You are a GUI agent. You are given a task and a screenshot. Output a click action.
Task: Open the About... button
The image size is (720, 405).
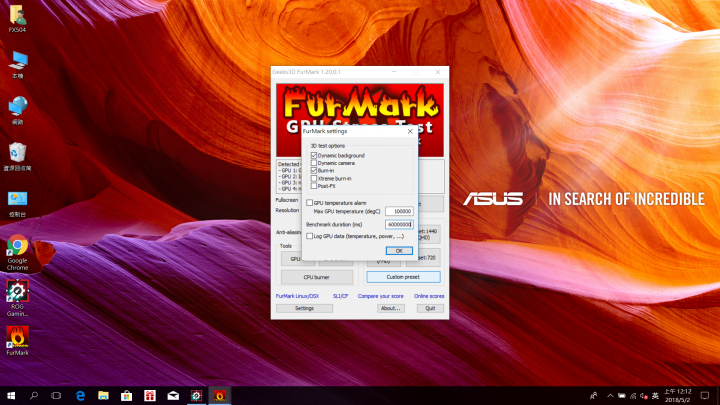click(391, 308)
